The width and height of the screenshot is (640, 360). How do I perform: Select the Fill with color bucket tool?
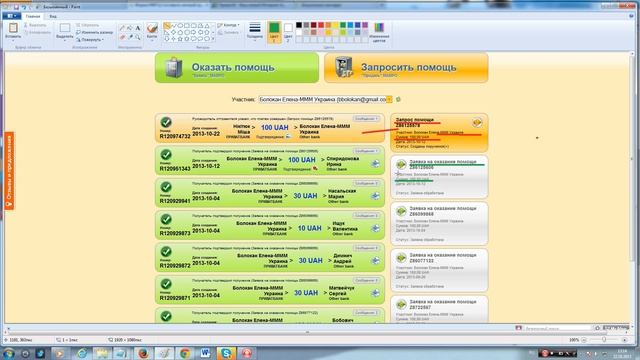[130, 28]
